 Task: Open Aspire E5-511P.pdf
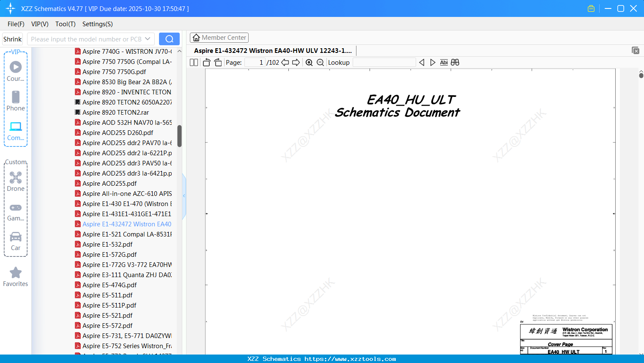pos(106,305)
